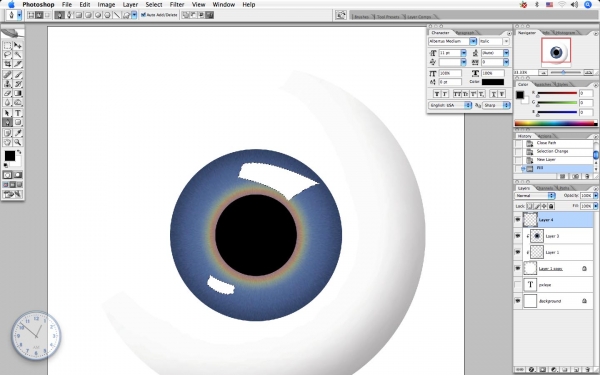Select the Pen tool in toolbox
This screenshot has height=375, width=600.
coord(7,122)
